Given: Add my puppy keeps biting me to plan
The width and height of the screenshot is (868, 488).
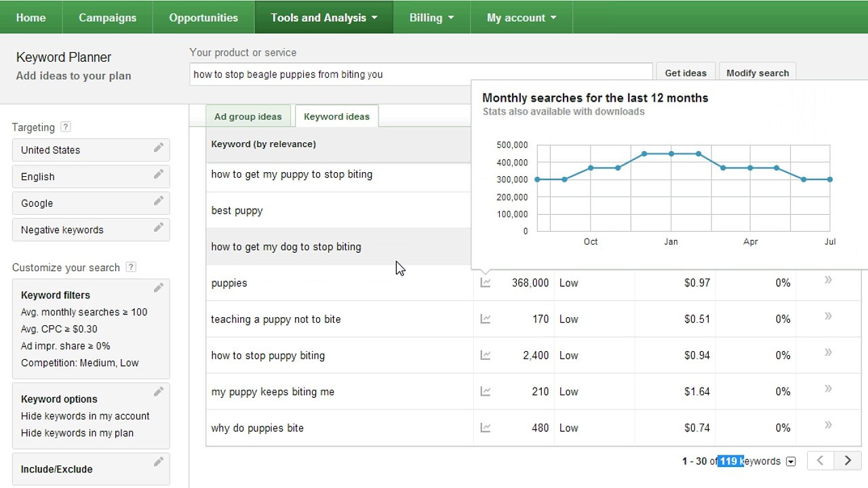Looking at the screenshot, I should 828,388.
